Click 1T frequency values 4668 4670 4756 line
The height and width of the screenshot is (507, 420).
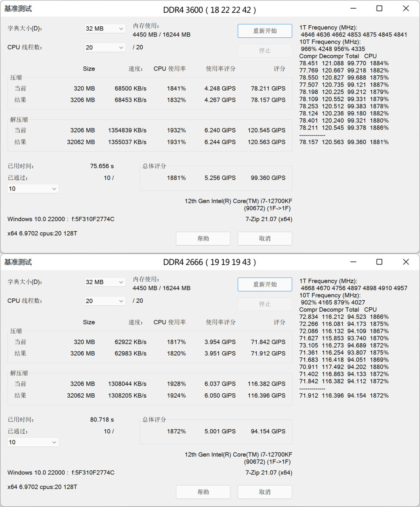pyautogui.click(x=354, y=288)
